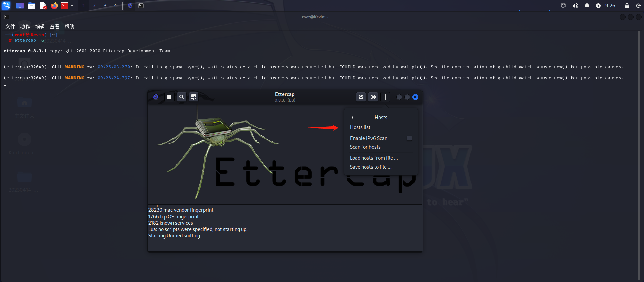The width and height of the screenshot is (644, 282).
Task: Open the terminal 文件 menu
Action: point(10,27)
